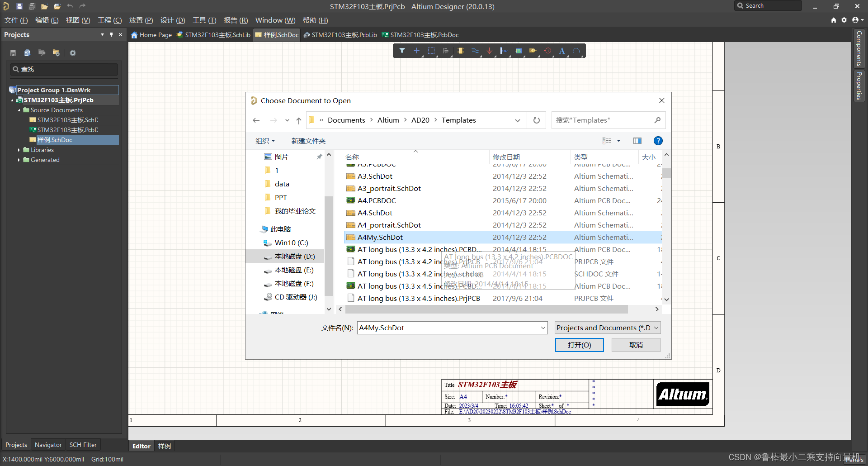Toggle the preview pane in dialog

(637, 141)
